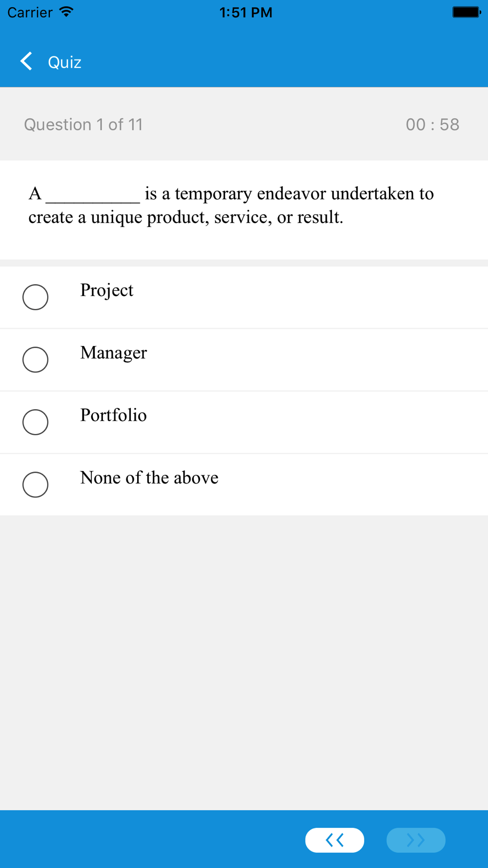The height and width of the screenshot is (868, 488).
Task: Tap the Portfolio answer text
Action: (113, 415)
